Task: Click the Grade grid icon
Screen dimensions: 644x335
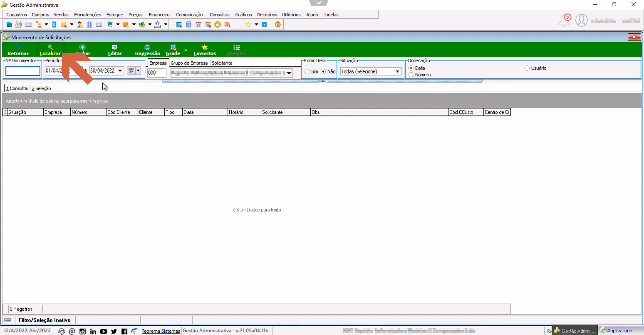Action: pos(173,47)
